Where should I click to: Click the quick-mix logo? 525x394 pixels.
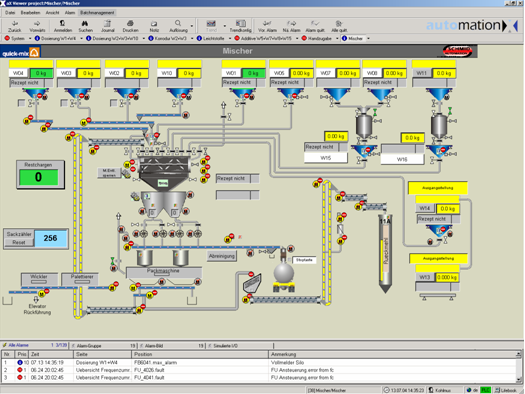click(x=20, y=53)
